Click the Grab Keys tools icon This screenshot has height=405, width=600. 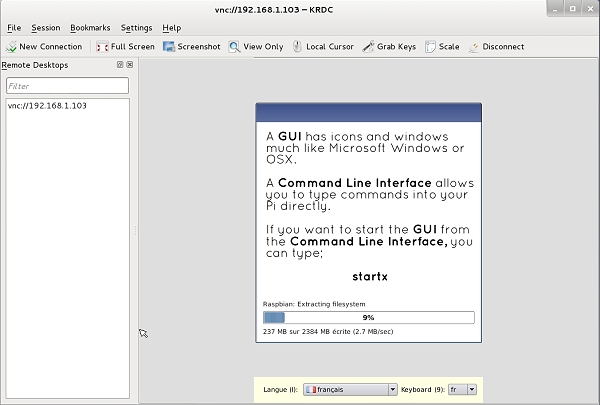[x=368, y=47]
